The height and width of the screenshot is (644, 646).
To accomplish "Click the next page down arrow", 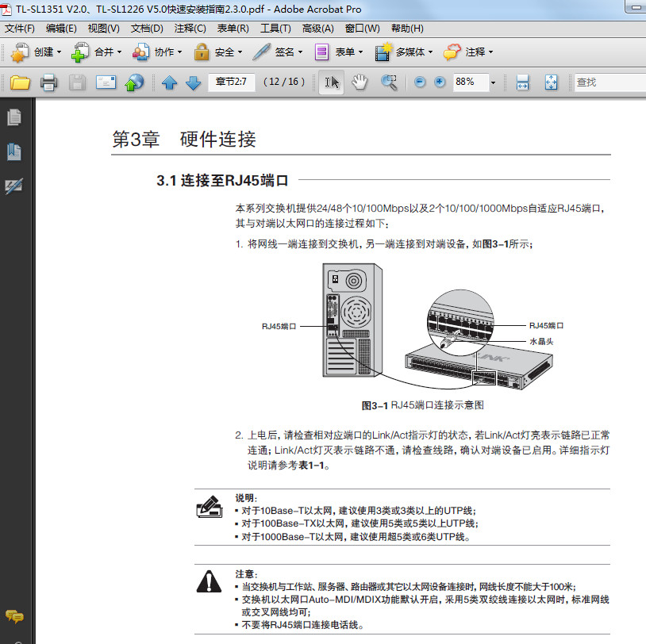I will click(192, 82).
